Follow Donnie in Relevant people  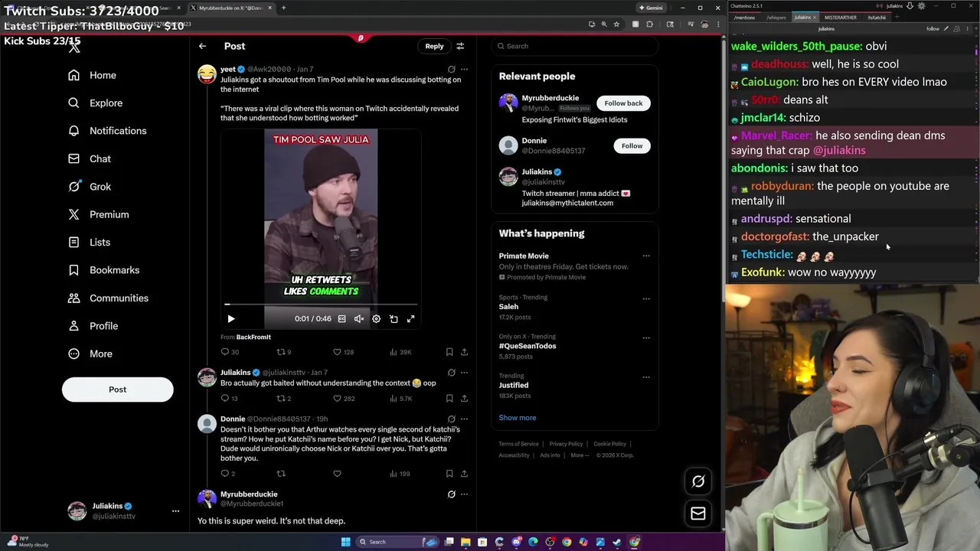tap(632, 145)
